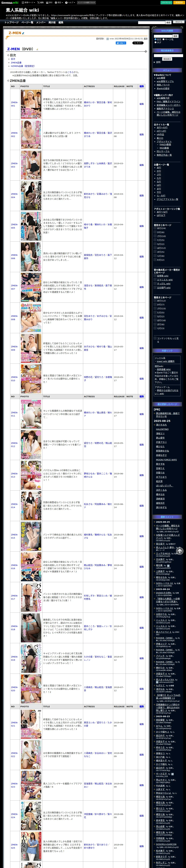Expand コンテンツをもっと見る
186x868 pixels.
[x=155, y=338]
